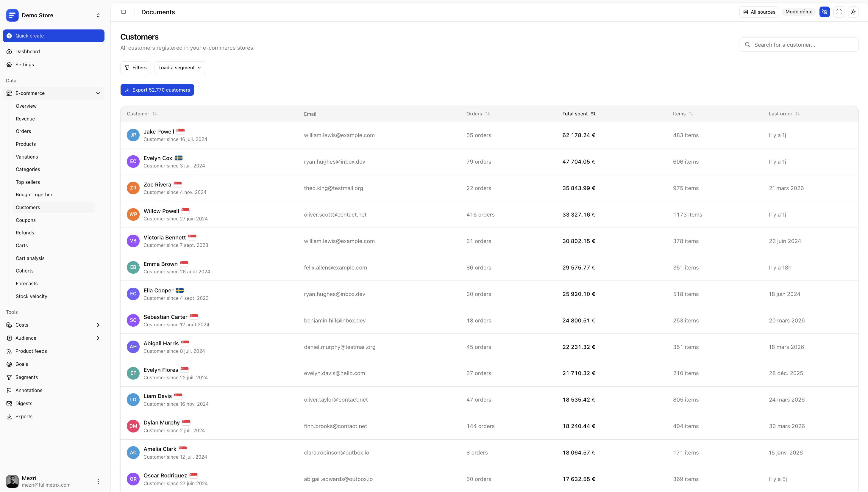Select the Product feeds RSS icon
Screen dimensions: 868x492
click(9, 351)
